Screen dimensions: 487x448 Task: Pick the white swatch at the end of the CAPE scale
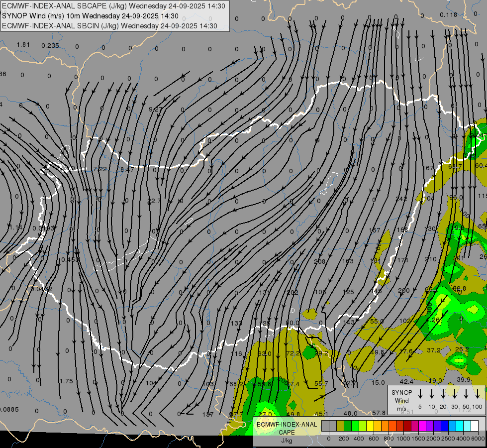[x=474, y=426]
